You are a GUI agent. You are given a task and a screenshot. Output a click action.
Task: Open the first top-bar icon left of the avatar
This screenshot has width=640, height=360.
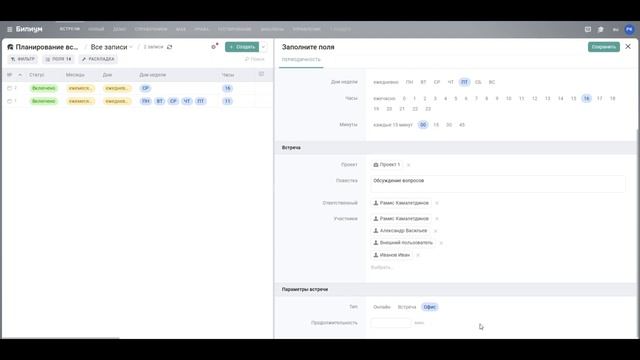(588, 29)
